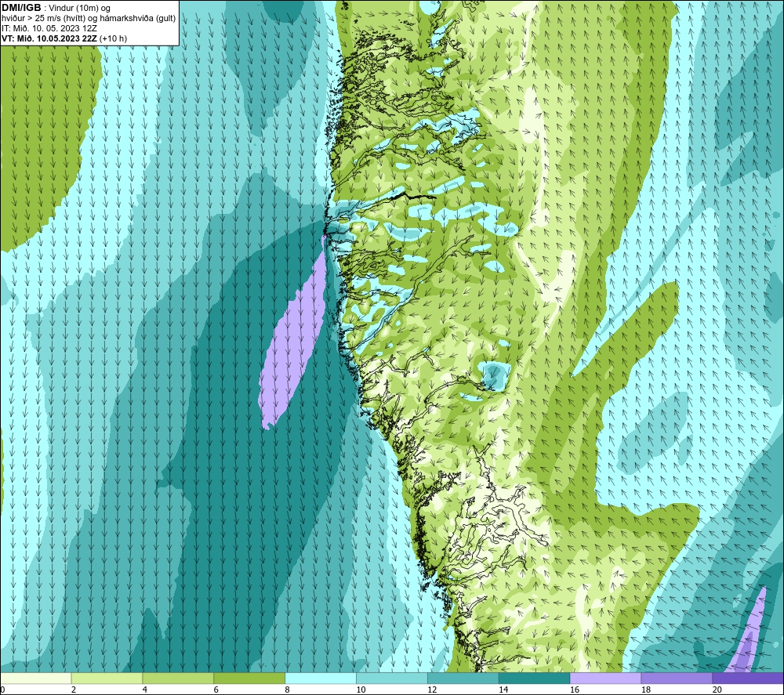Click the scale label '16'
Viewport: 784px width, 695px height.
[x=575, y=690]
